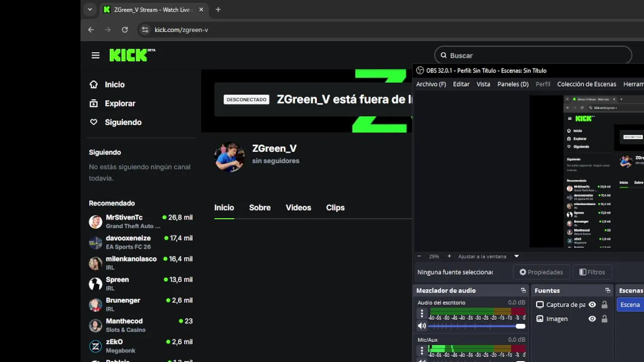Zoom in the OBS preview with plus
This screenshot has width=644, height=362.
click(449, 256)
